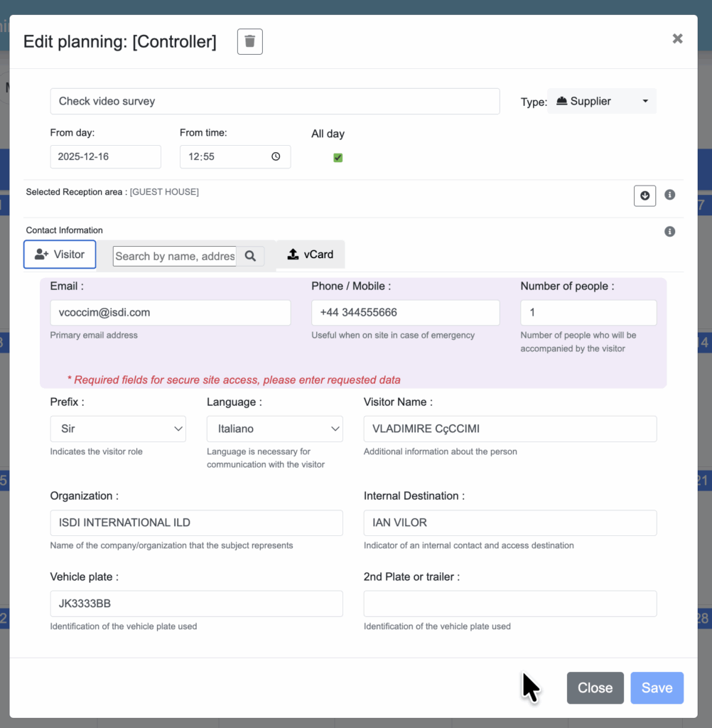This screenshot has height=728, width=712.
Task: Select the Visitor tab
Action: 60,255
